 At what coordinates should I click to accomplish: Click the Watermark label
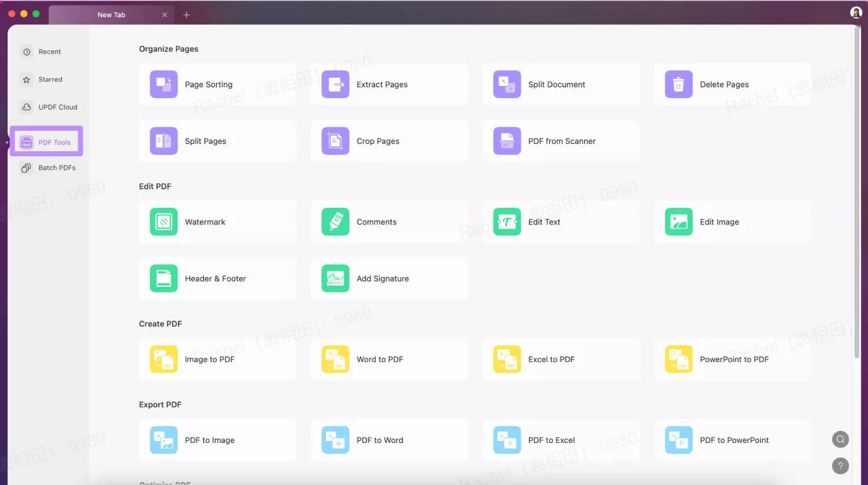pos(205,222)
